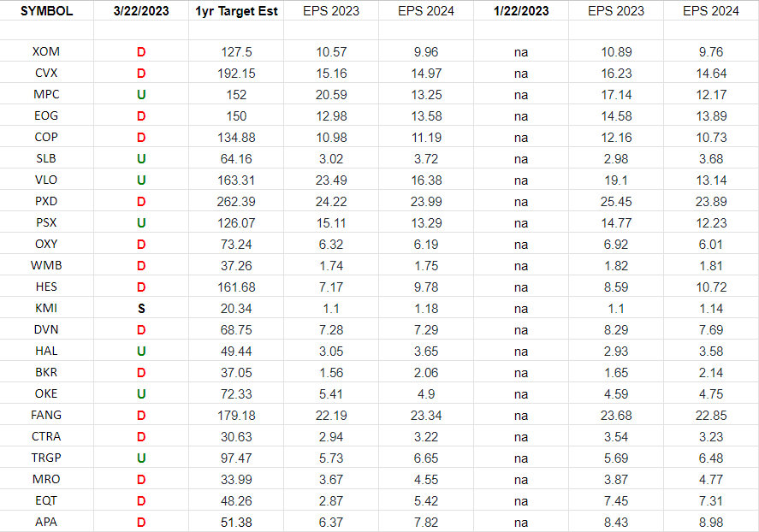This screenshot has height=532, width=759.
Task: Click the green U rating in MPC row
Action: coord(141,95)
